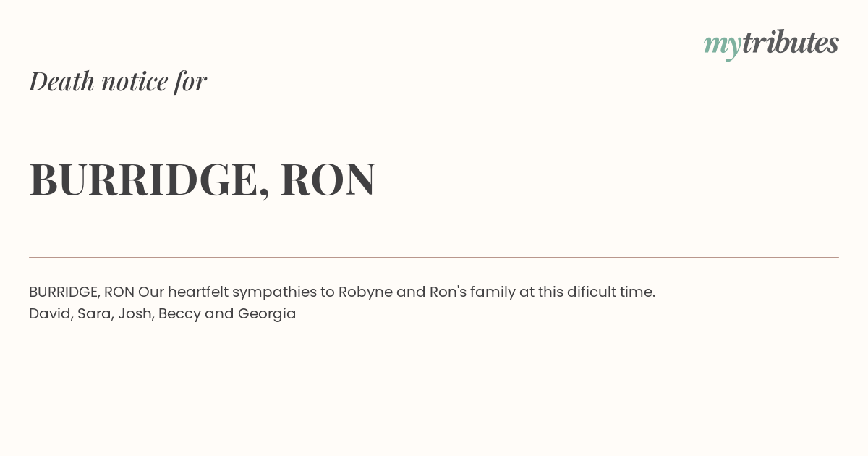Click the name Georgia in the signature

coord(267,314)
